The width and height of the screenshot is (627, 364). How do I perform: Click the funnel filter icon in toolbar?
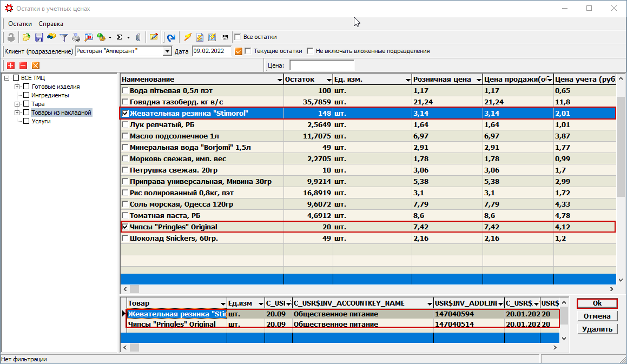tap(64, 37)
